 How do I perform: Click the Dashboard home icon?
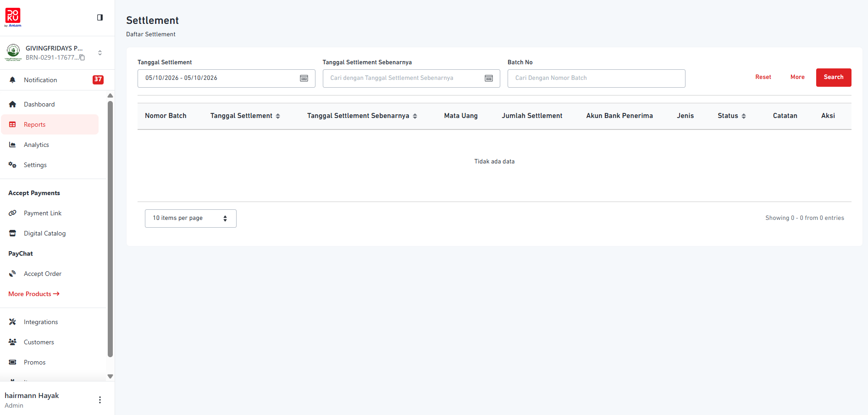pyautogui.click(x=12, y=104)
